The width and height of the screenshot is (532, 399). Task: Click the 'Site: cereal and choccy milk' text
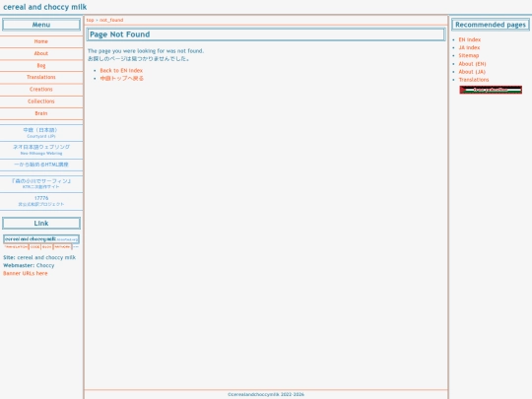[39, 257]
